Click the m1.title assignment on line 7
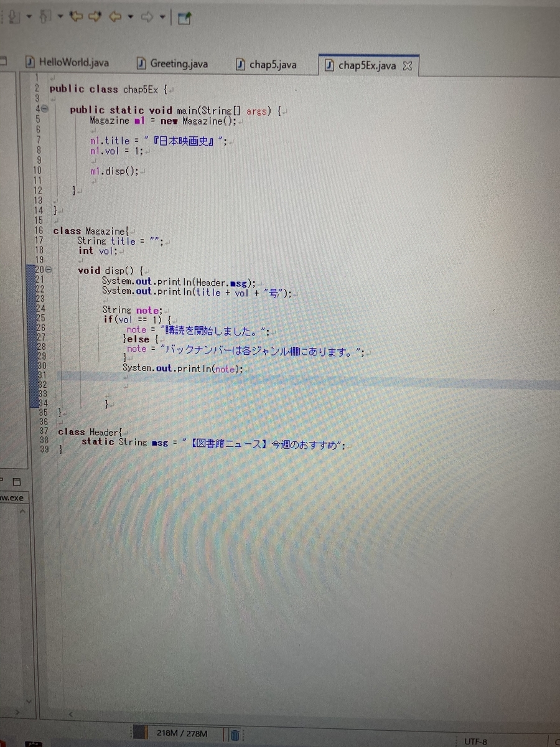Screen dimensions: 560x747 click(159, 141)
